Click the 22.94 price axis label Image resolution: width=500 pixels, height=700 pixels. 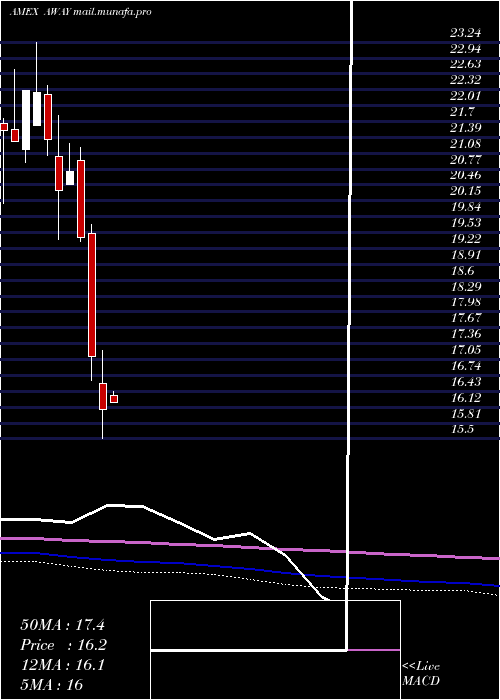click(465, 48)
